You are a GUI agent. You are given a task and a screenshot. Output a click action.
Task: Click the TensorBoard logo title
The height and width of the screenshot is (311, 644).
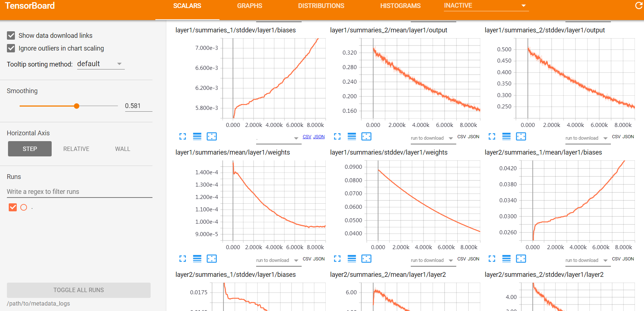coord(30,6)
